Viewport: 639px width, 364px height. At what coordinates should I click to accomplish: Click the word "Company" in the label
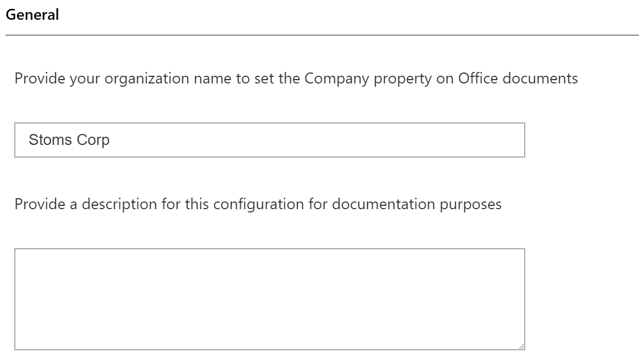coord(337,79)
